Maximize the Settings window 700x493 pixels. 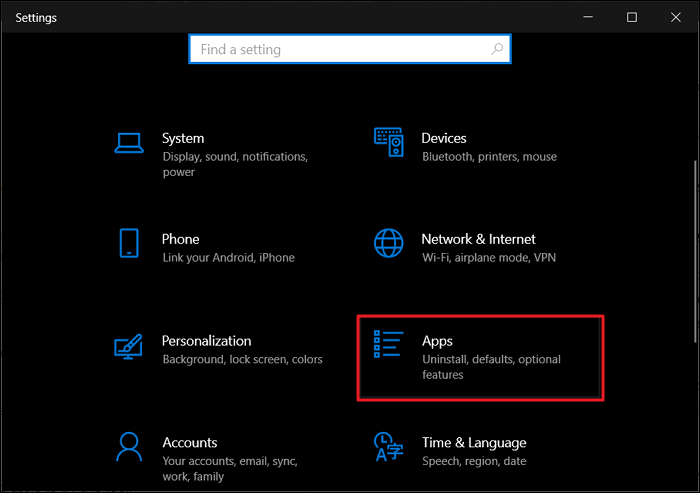(632, 17)
